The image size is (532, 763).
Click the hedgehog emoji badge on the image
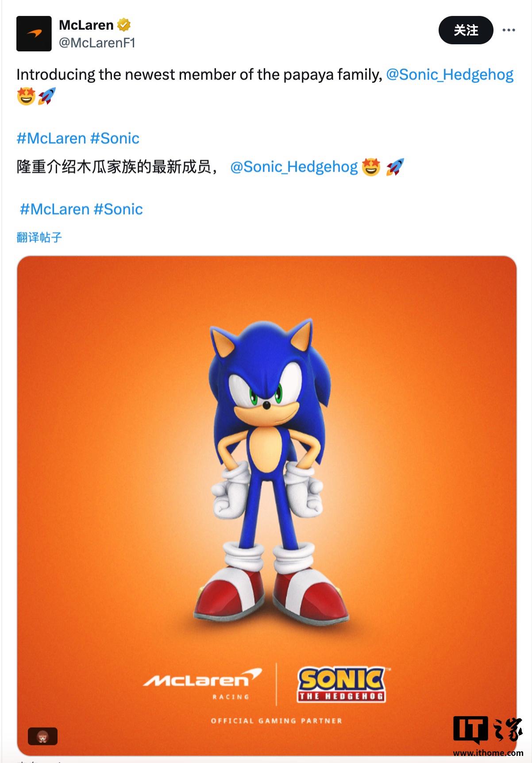click(43, 737)
